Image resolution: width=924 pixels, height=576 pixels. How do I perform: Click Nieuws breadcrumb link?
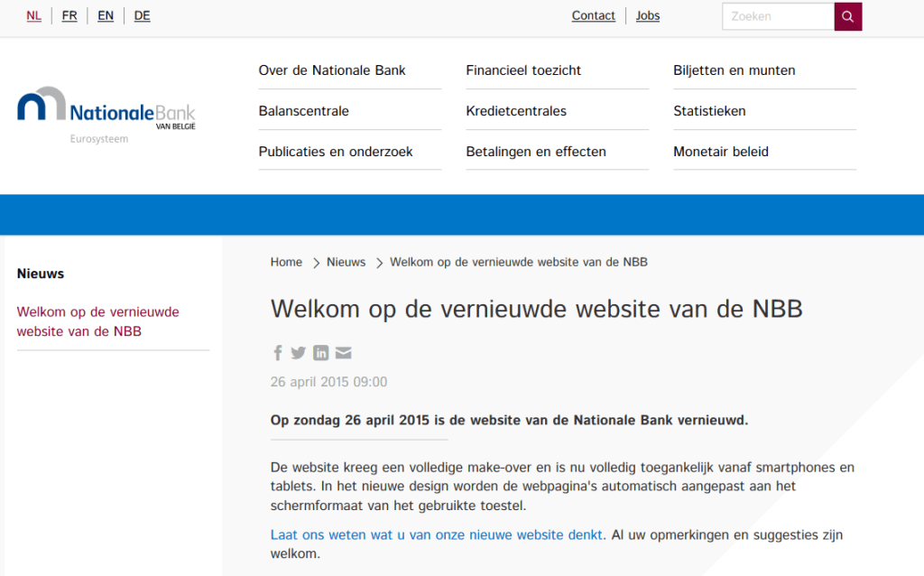pos(346,262)
